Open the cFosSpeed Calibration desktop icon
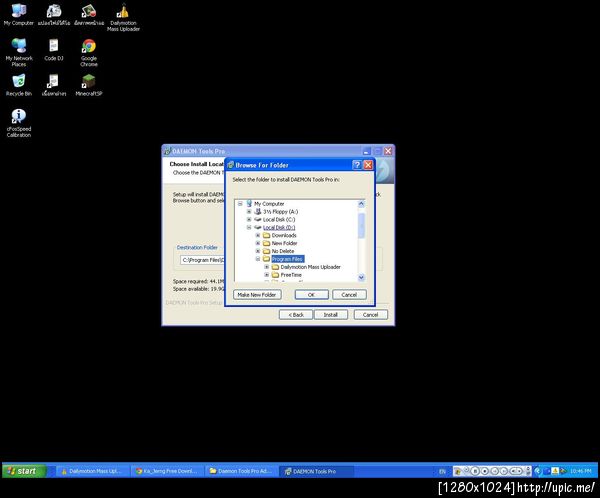Image resolution: width=600 pixels, height=498 pixels. point(19,123)
